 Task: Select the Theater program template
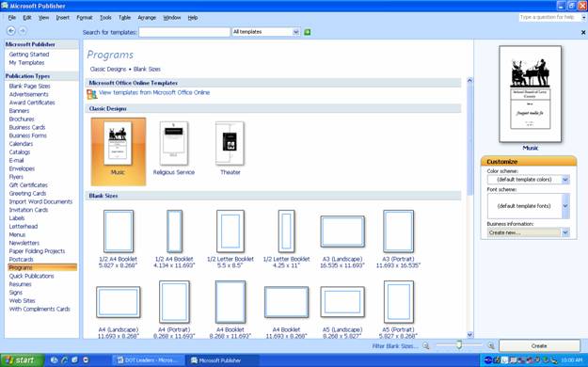coord(230,149)
